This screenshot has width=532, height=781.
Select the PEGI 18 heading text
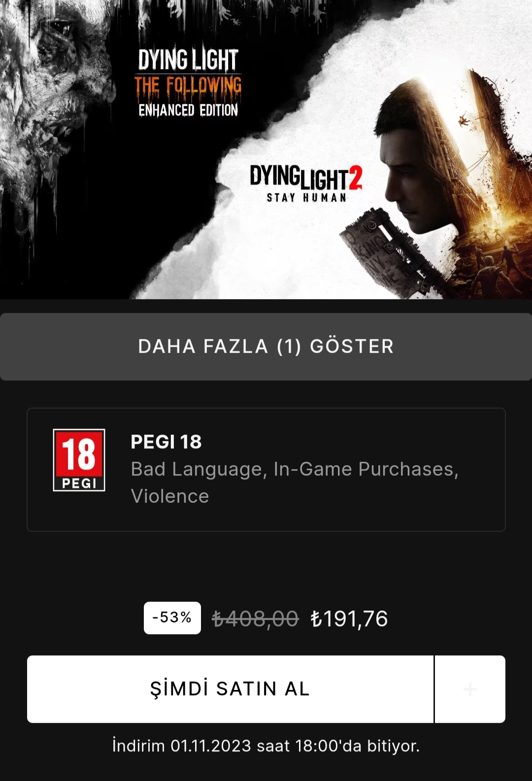(x=166, y=441)
